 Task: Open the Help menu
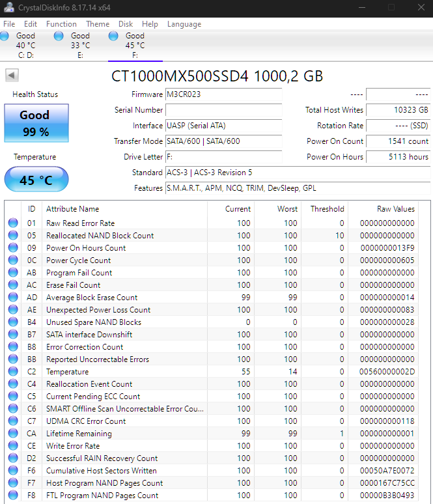tap(150, 24)
